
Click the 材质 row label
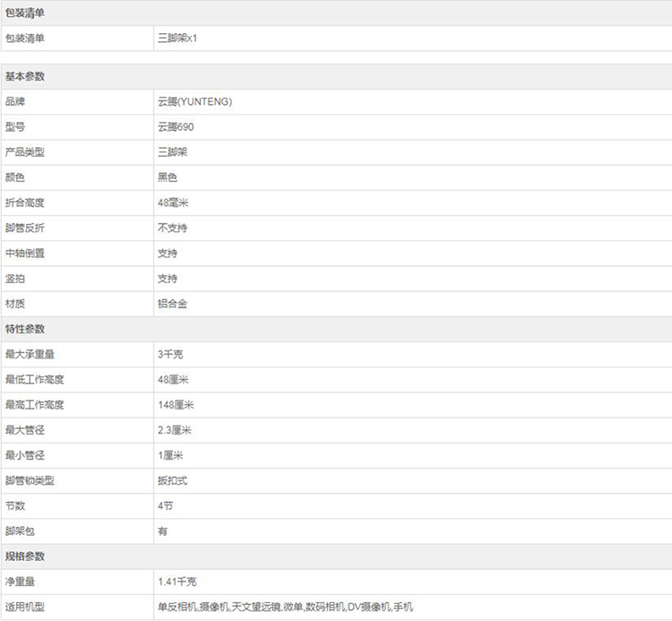click(x=15, y=304)
